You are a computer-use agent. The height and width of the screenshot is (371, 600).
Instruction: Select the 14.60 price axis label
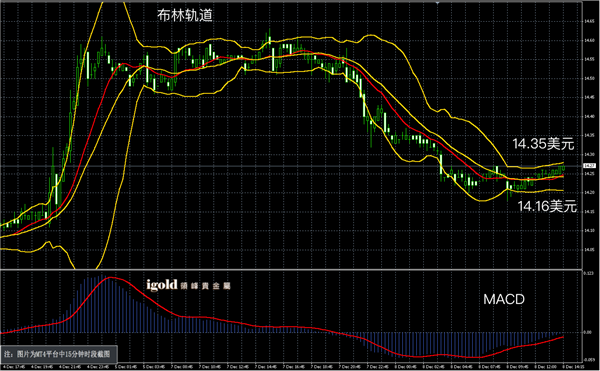click(x=589, y=41)
